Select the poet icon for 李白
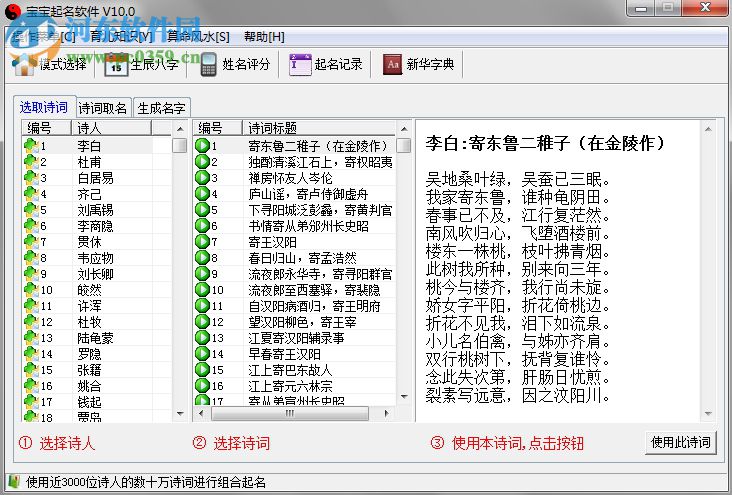Image resolution: width=732 pixels, height=495 pixels. [x=31, y=146]
